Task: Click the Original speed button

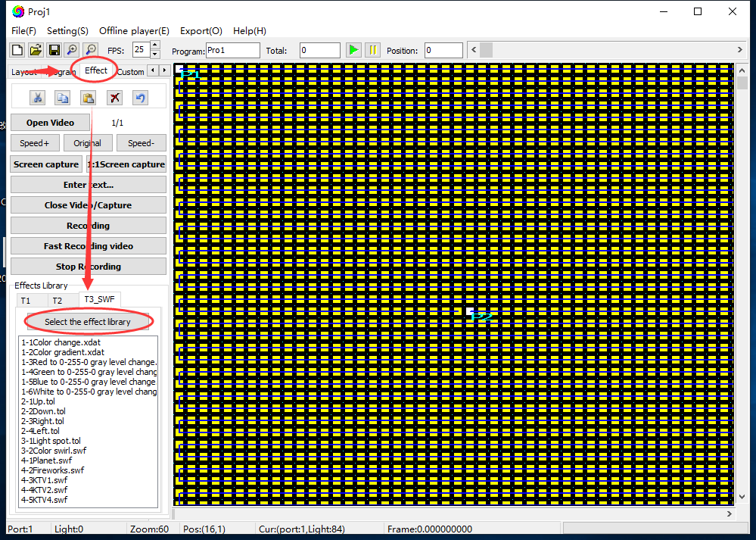Action: click(x=87, y=143)
